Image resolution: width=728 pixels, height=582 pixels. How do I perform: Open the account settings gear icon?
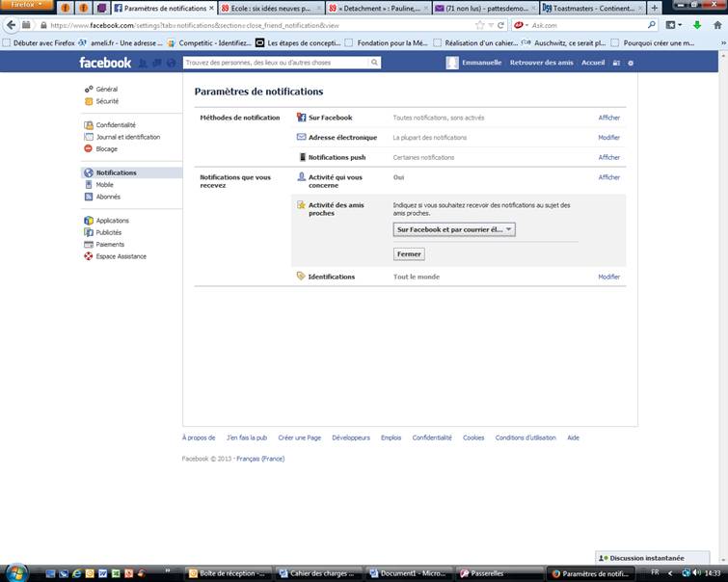631,63
